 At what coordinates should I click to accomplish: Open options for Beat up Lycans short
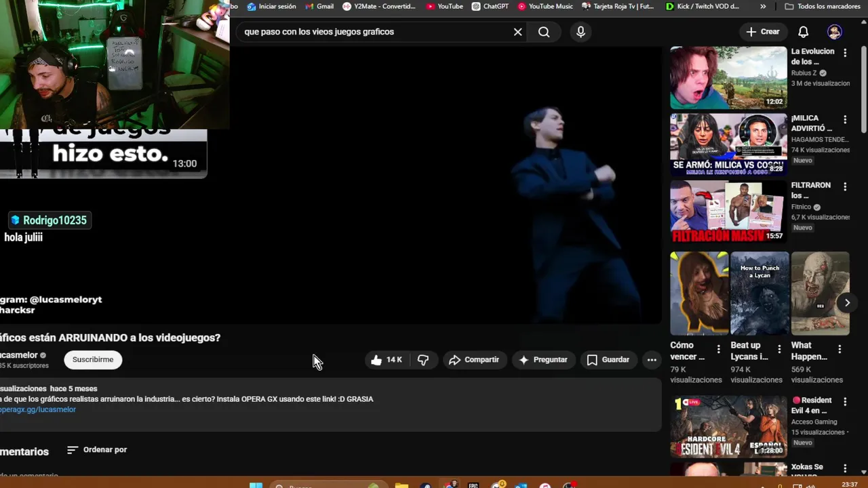[x=779, y=349]
